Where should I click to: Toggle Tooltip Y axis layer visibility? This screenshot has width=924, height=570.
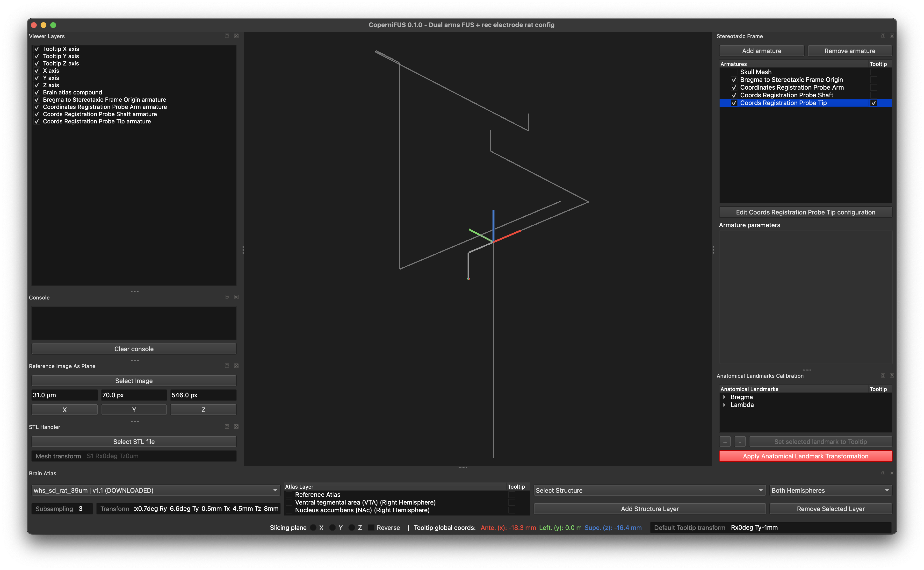(x=36, y=56)
